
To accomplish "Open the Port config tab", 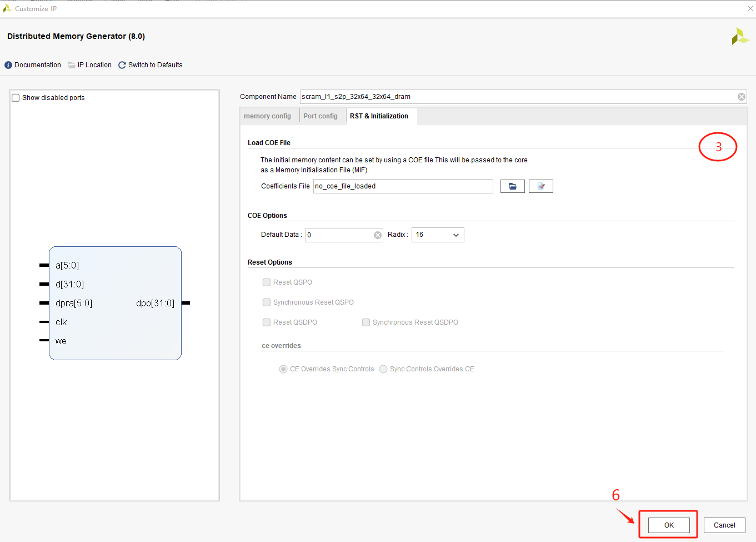I will point(321,116).
